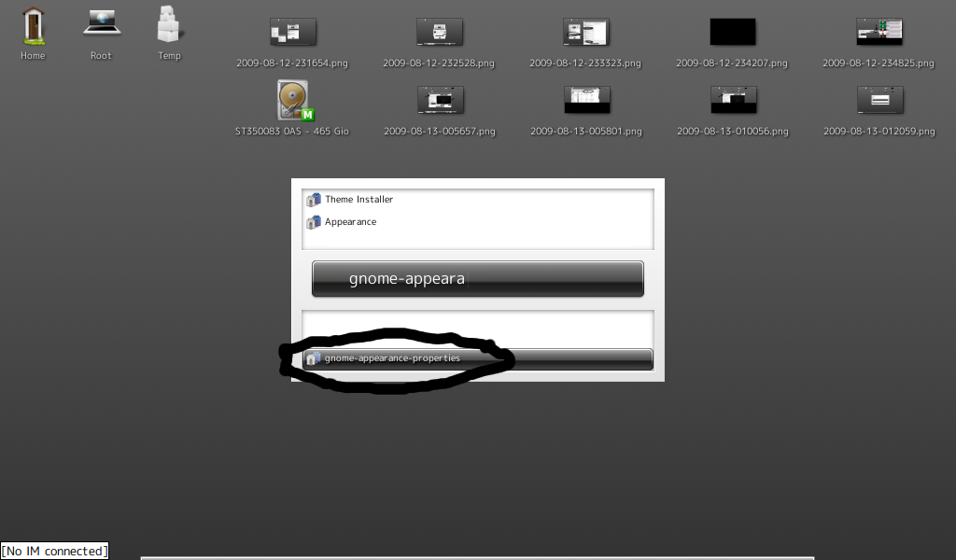Open the Temp folder icon
Image resolution: width=956 pixels, height=560 pixels.
(x=169, y=24)
